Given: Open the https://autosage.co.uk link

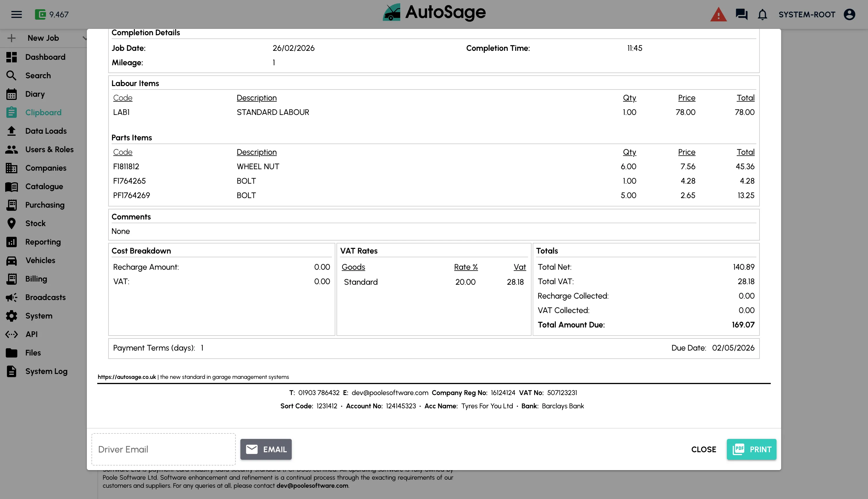Looking at the screenshot, I should click(x=127, y=377).
